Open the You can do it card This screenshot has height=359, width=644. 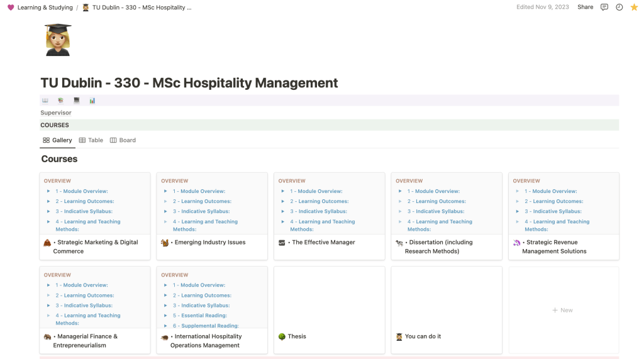[x=423, y=336]
